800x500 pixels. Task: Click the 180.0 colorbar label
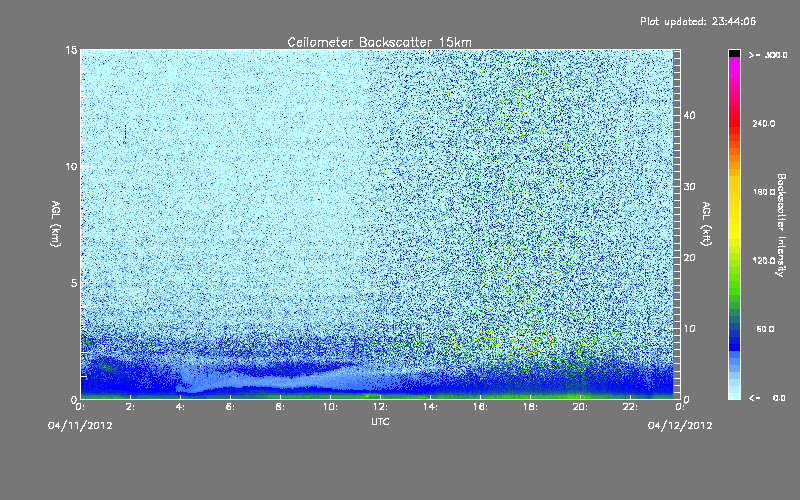click(x=764, y=192)
